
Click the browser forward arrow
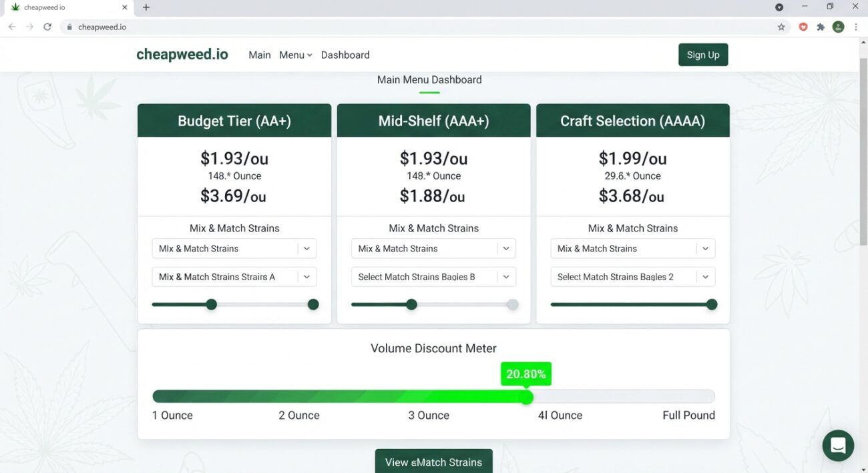pos(29,27)
